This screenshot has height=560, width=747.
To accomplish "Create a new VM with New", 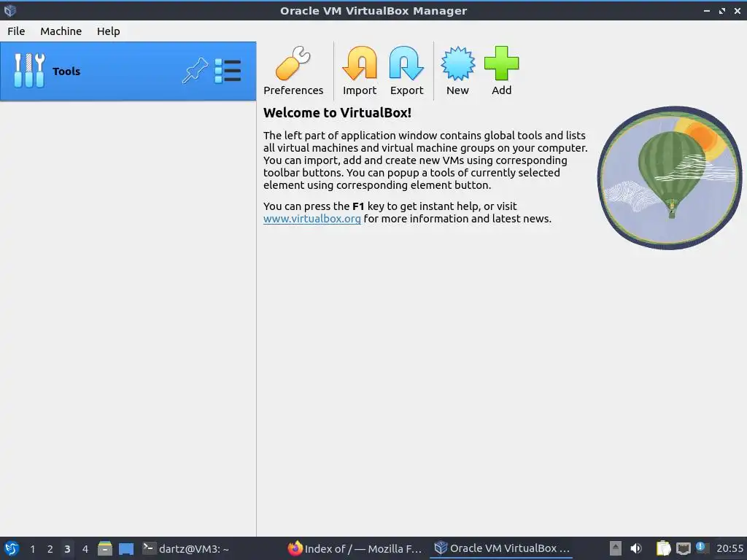I will (x=457, y=71).
